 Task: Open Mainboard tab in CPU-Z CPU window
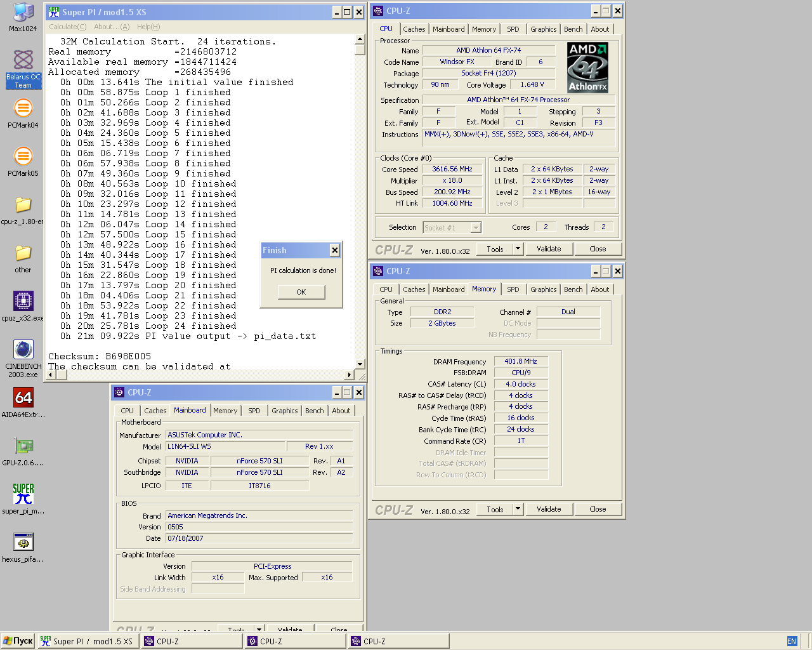pyautogui.click(x=449, y=29)
